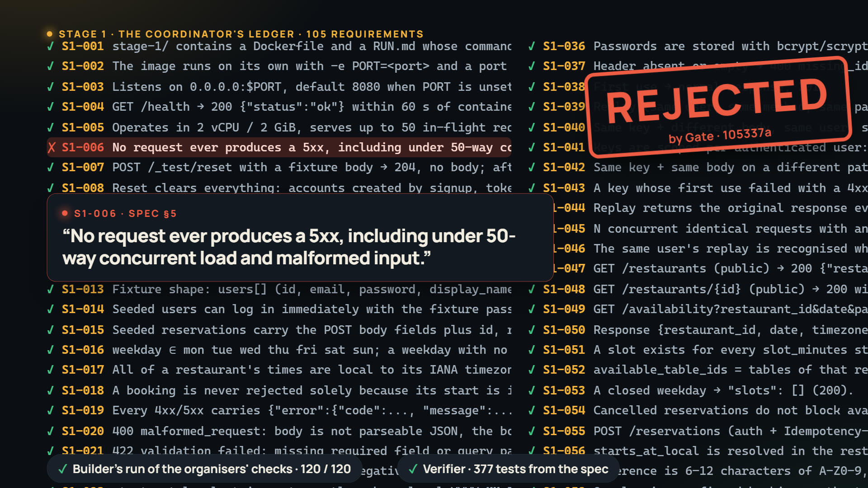Select row S1-051 slot exists for every slot_minutes
This screenshot has width=868, height=488.
click(x=698, y=350)
